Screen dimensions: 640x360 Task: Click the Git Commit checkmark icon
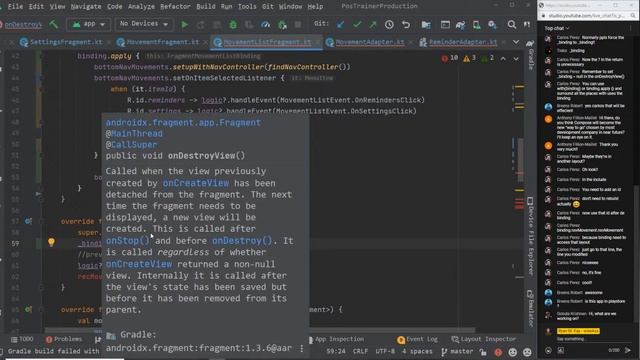coord(357,24)
